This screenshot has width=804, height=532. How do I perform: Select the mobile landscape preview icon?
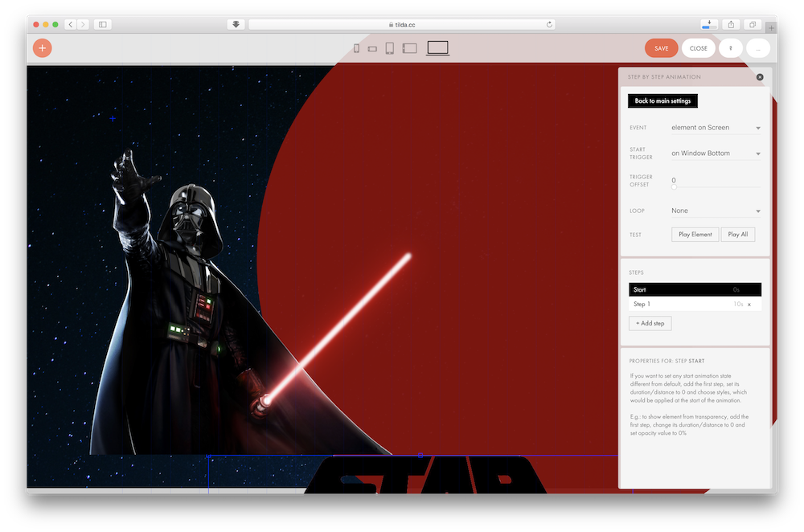(373, 47)
